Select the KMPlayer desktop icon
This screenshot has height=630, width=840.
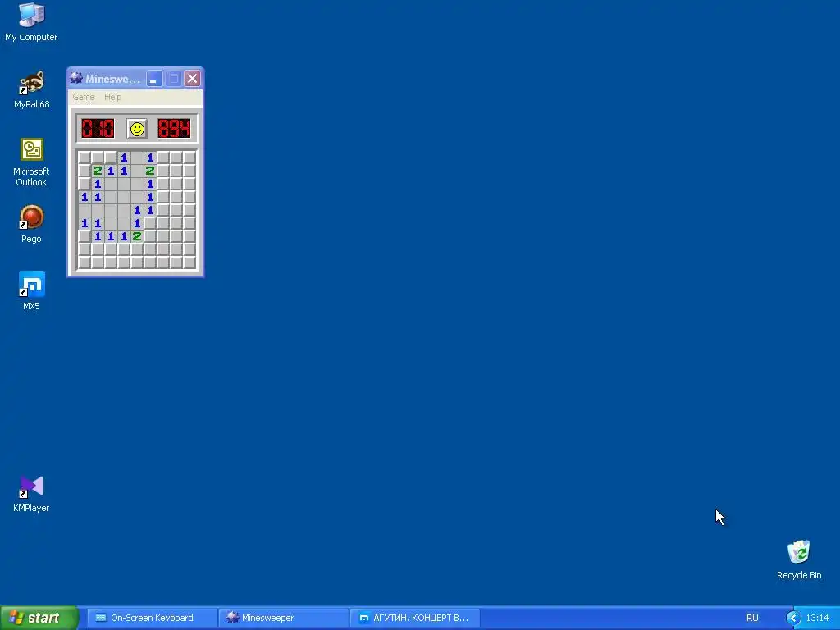click(31, 493)
